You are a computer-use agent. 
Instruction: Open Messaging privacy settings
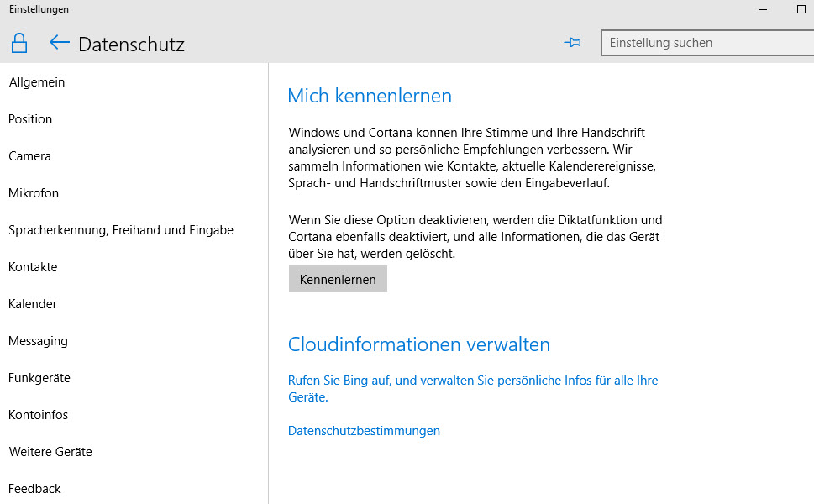click(38, 341)
